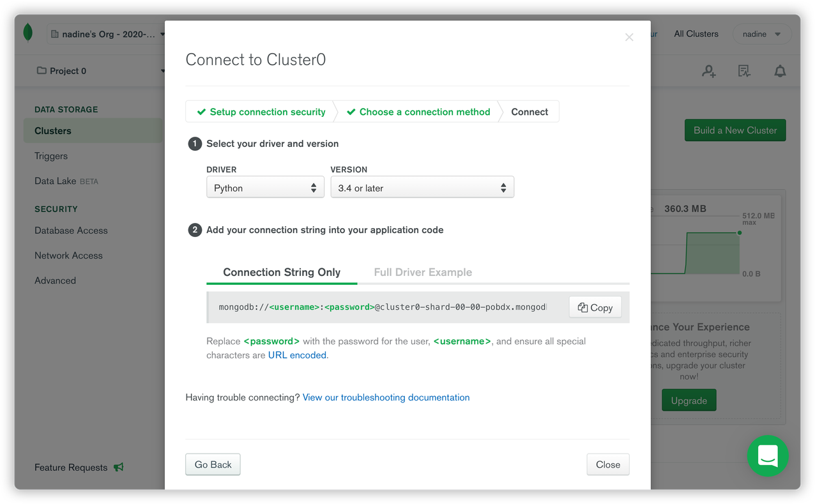Select the Connection String Only tab

tap(282, 271)
